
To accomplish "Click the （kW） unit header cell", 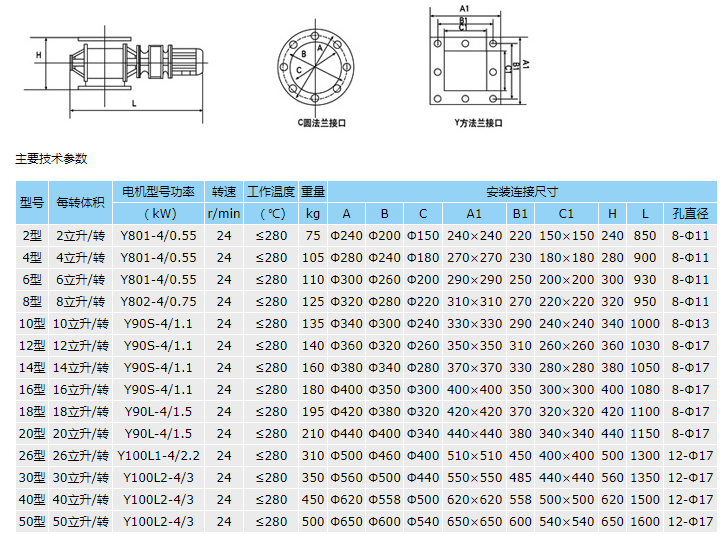I will pyautogui.click(x=158, y=214).
